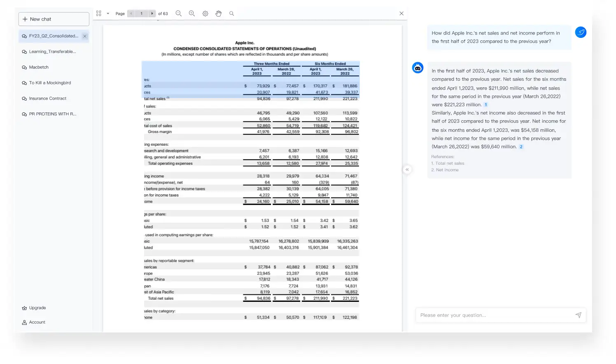Click reference badge 1 for Total net sales

(486, 105)
